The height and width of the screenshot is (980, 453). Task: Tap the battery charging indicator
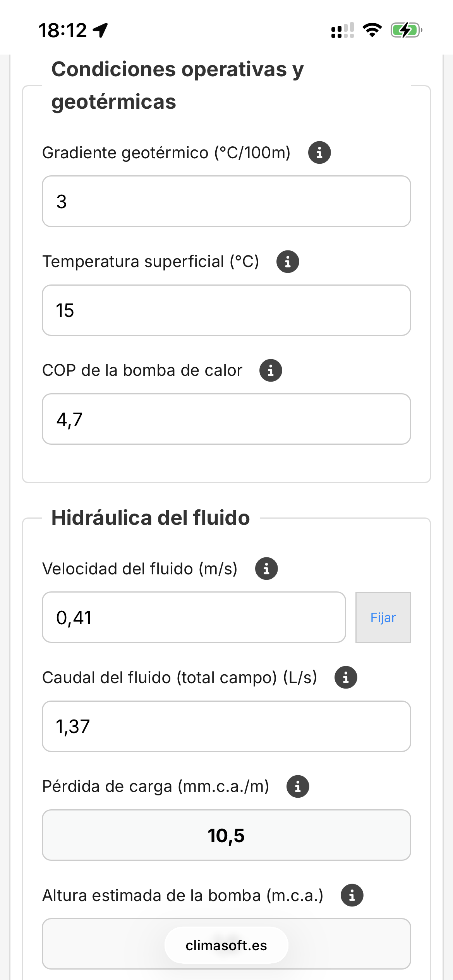coord(406,30)
